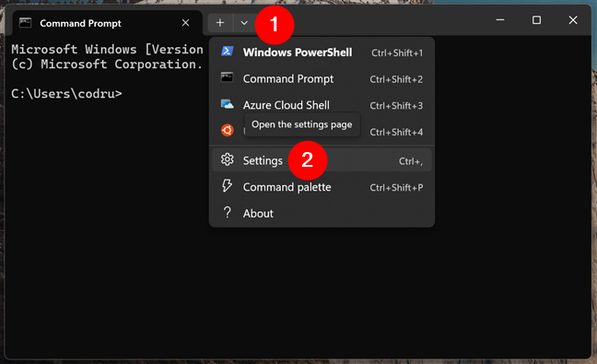Launch Windows PowerShell from the menu

tap(322, 53)
